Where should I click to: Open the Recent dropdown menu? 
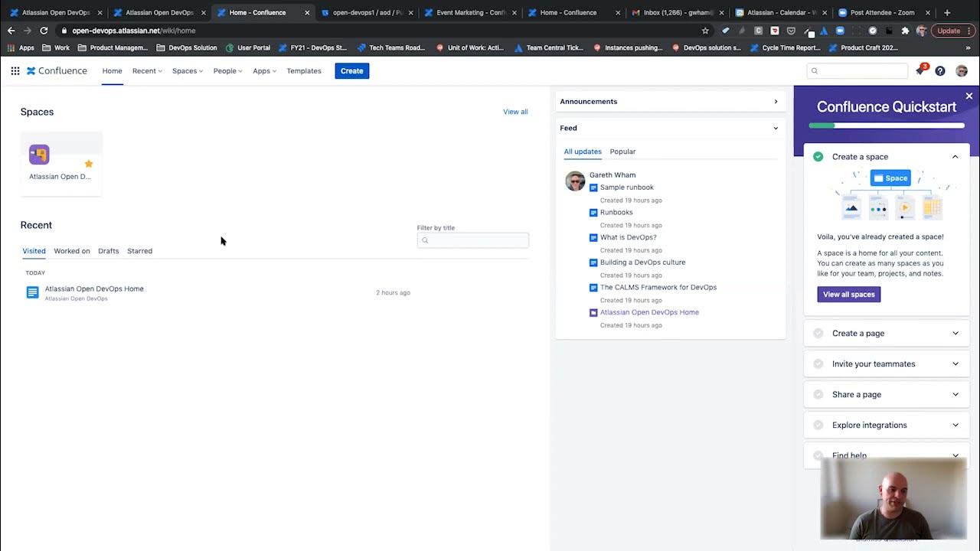tap(147, 70)
